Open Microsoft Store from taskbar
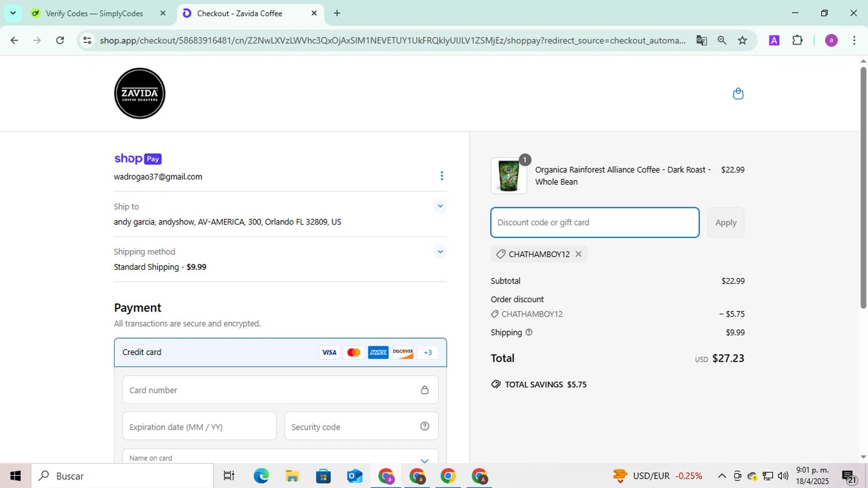Viewport: 868px width, 488px height. pos(323,476)
